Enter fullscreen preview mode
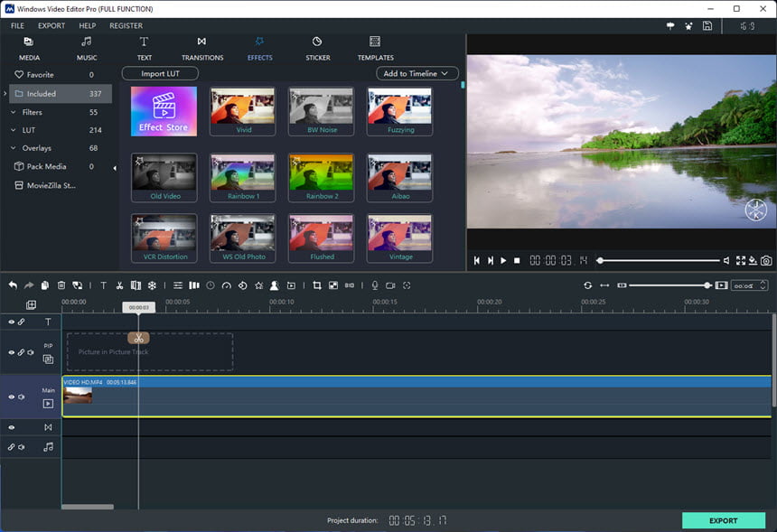This screenshot has width=777, height=532. point(741,260)
